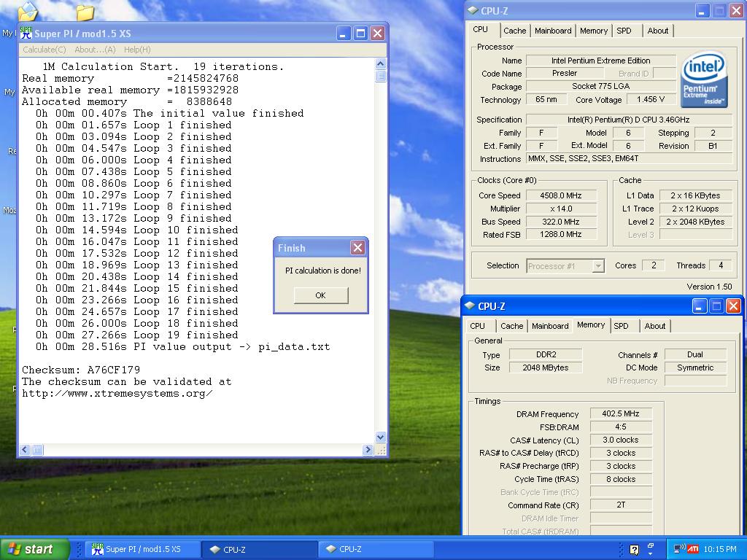Click the CAS# Latency value 3.0 clocks
The image size is (747, 560).
click(621, 440)
